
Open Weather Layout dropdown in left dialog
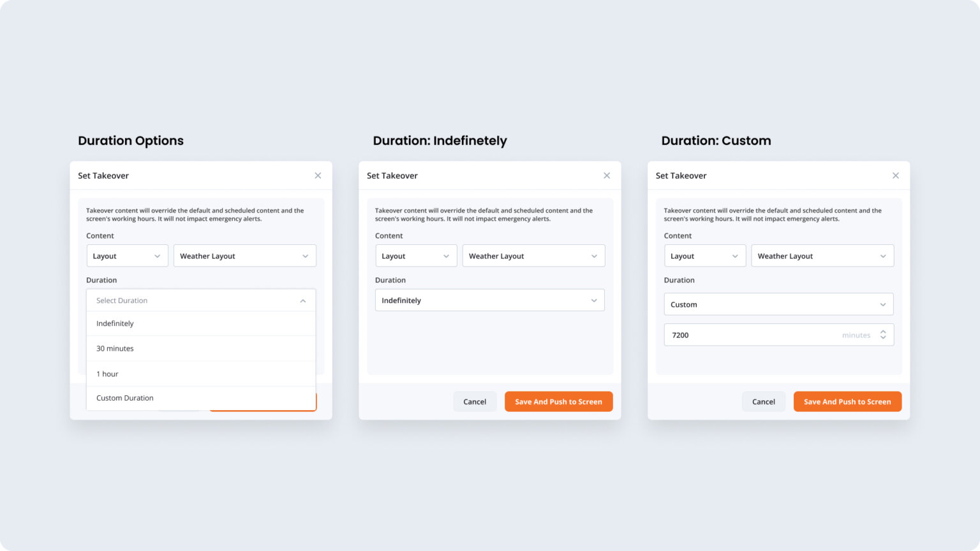[244, 256]
